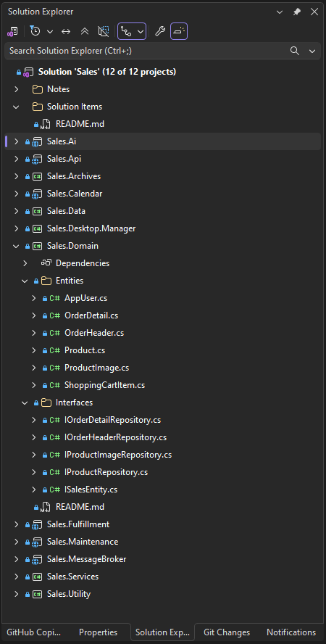Select the OrderHeader.cs file
The image size is (326, 644).
(94, 333)
